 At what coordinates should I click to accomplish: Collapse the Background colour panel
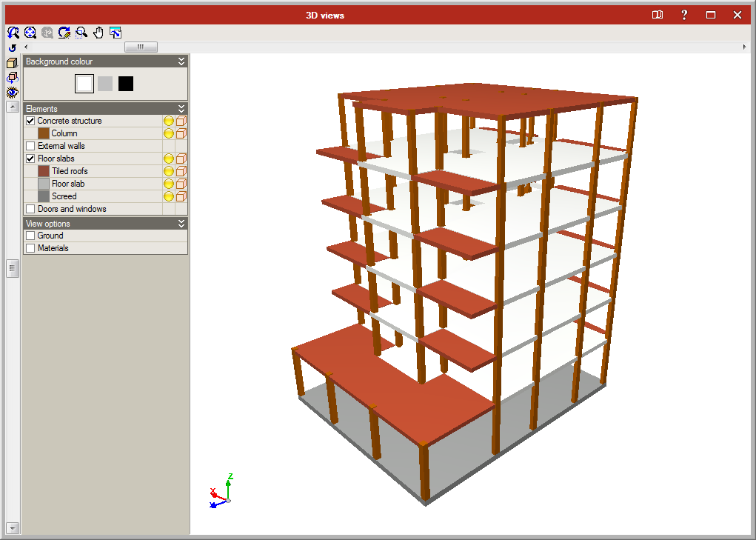pos(181,61)
